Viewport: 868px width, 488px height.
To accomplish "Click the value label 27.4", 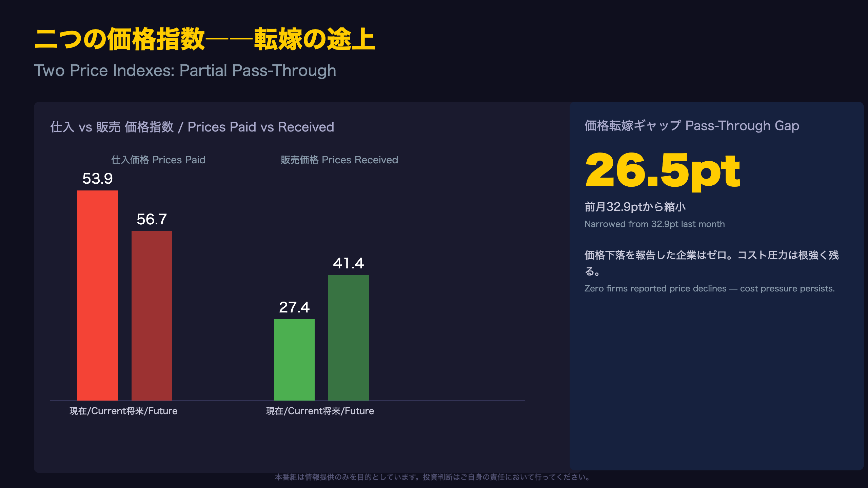I will tap(294, 307).
